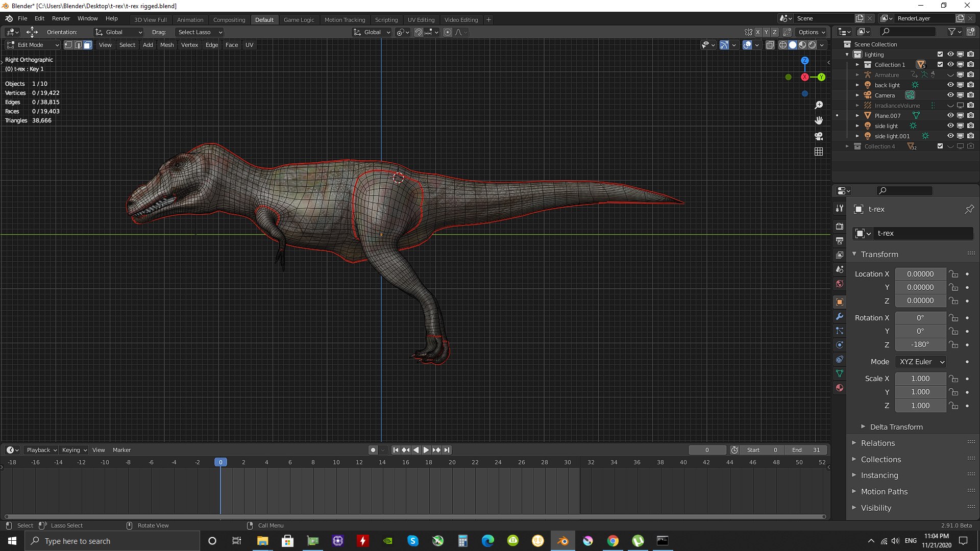Jump to the first frame
Viewport: 980px width, 551px height.
(x=396, y=450)
